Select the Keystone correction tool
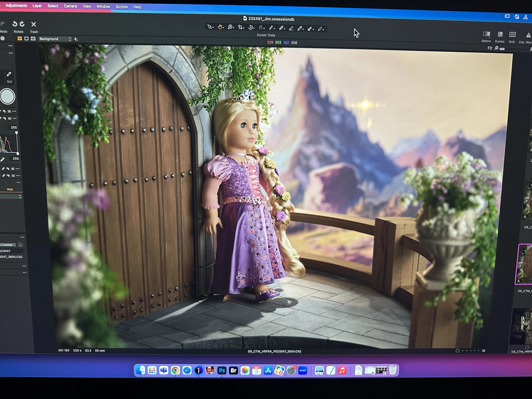Screen dimensions: 532x399 (x=261, y=28)
